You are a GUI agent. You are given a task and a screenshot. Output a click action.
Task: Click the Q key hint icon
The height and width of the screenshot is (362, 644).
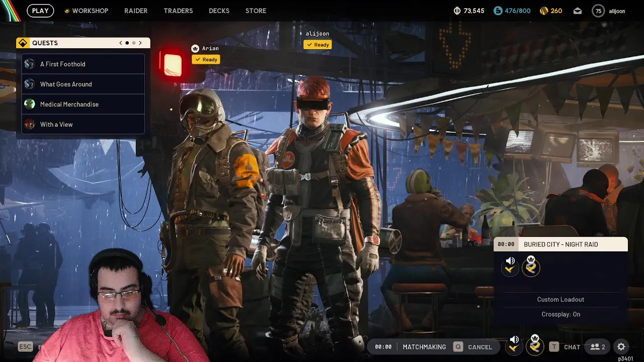pos(458,346)
